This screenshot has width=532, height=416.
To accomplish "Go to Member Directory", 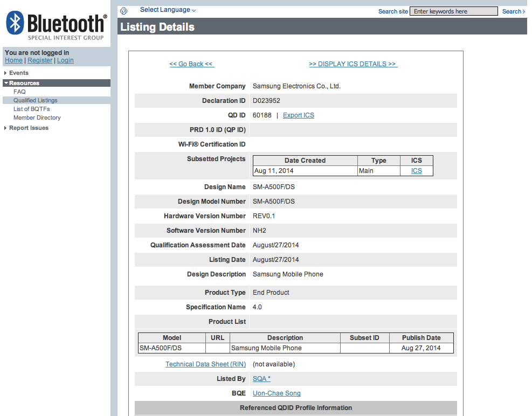I will [37, 117].
